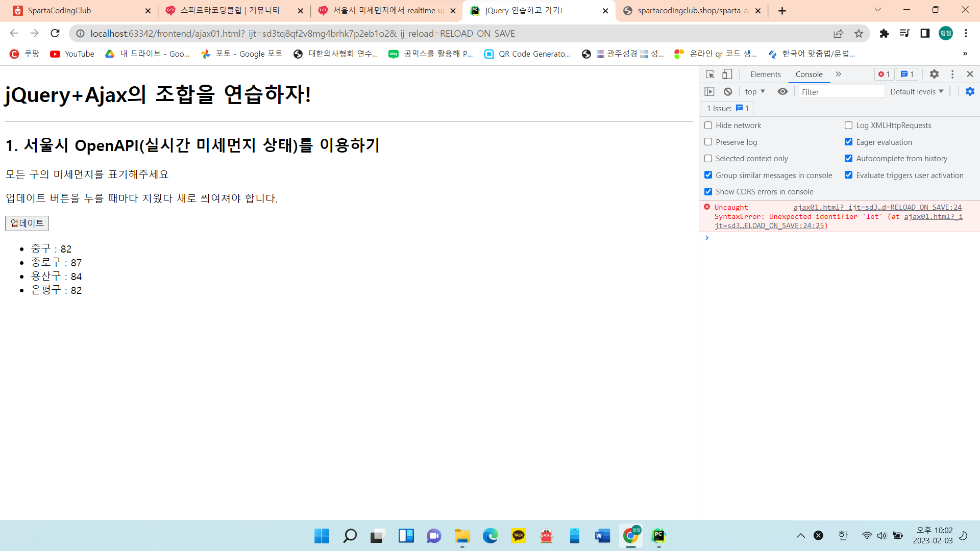Show hidden system tray icons
Image resolution: width=980 pixels, height=551 pixels.
(800, 536)
